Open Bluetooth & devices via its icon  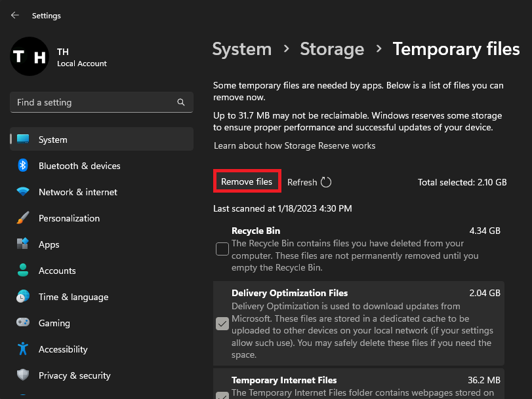pos(23,166)
